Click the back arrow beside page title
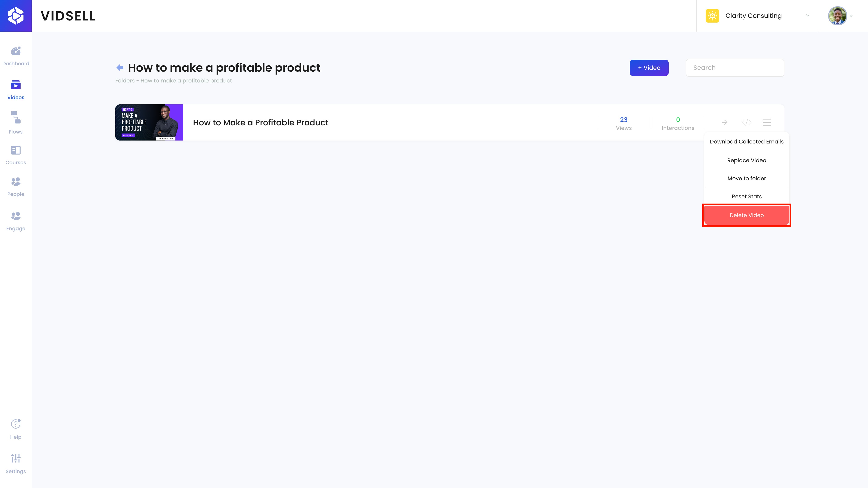The image size is (868, 488). click(x=120, y=68)
